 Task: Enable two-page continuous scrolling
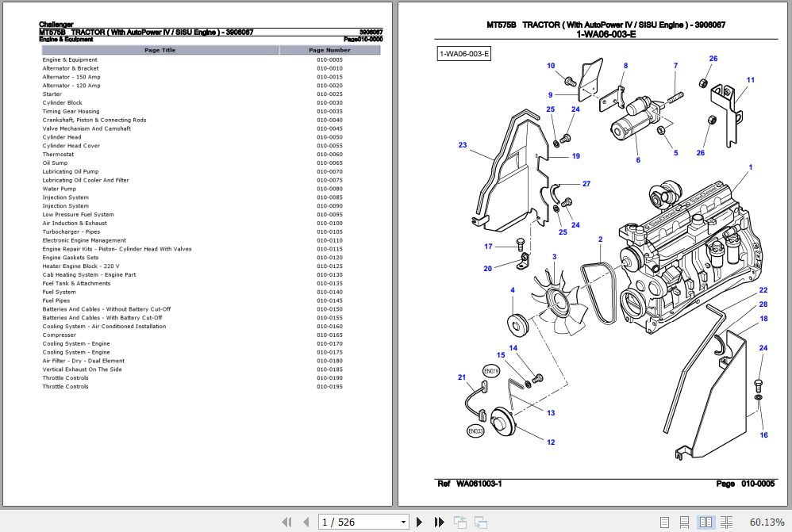click(727, 522)
